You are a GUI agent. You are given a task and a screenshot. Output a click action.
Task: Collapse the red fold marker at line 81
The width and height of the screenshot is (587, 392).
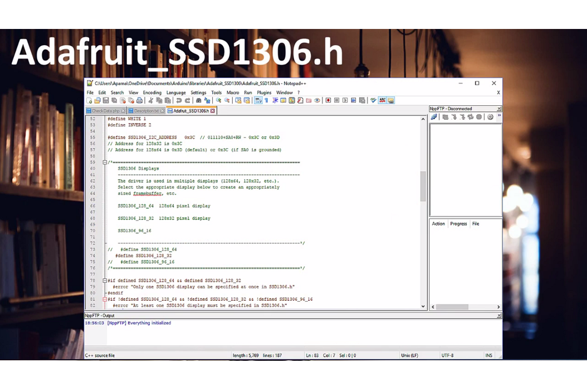coord(105,299)
